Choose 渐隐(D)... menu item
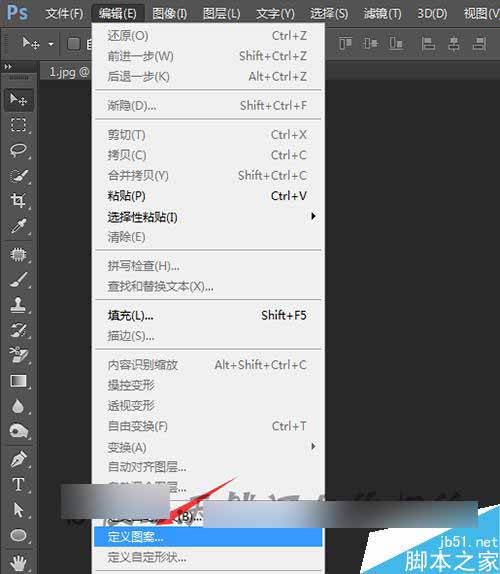This screenshot has height=574, width=500. click(208, 106)
